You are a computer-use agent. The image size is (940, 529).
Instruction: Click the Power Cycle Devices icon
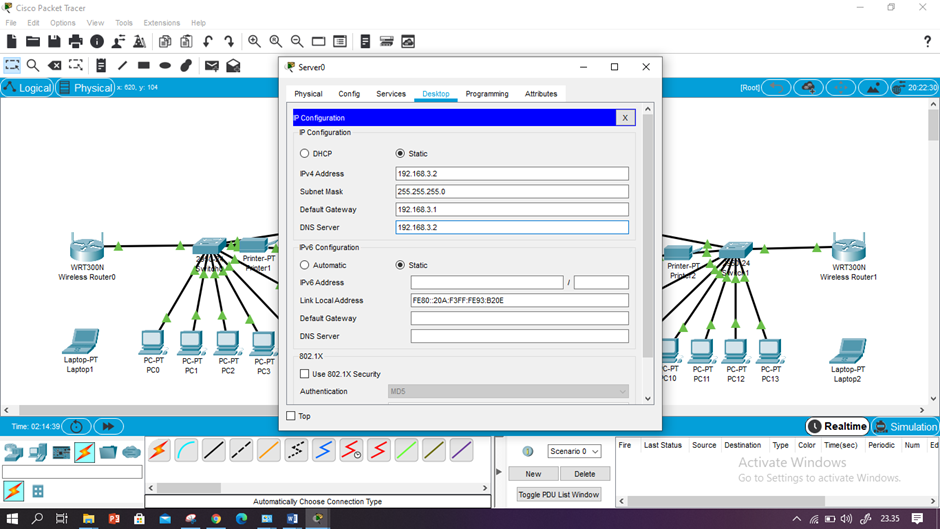[76, 426]
